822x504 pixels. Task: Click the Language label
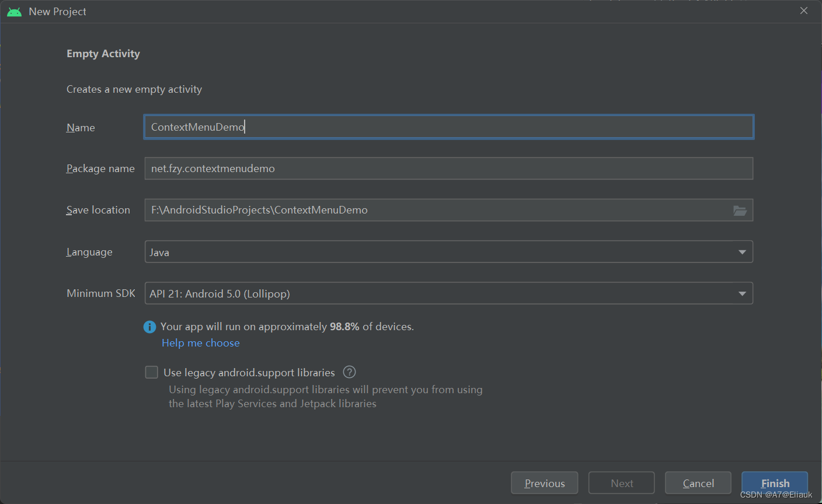(89, 252)
